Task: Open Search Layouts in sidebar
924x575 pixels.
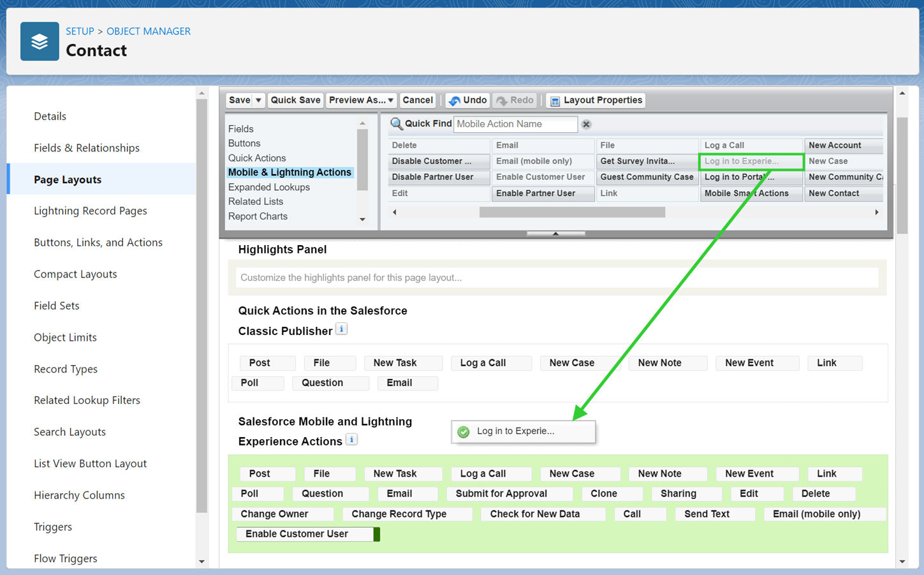Action: (70, 432)
